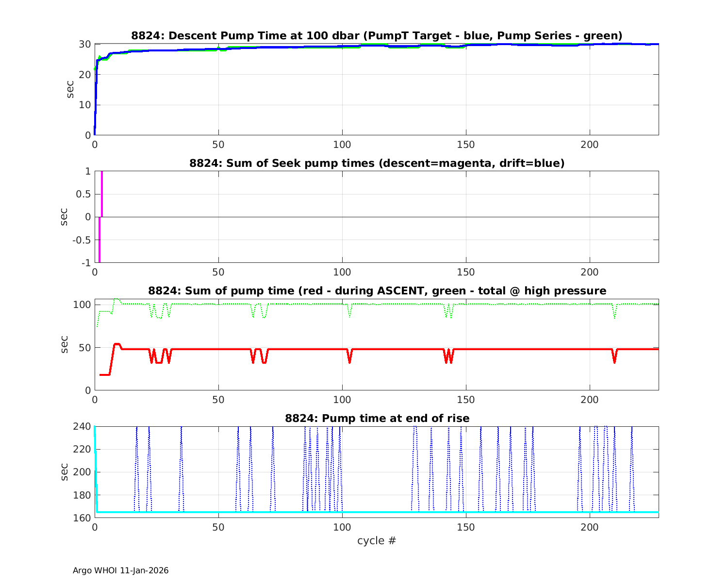The image size is (728, 582).
Task: Click the 150 x-axis tick under bottom plot
Action: pos(466,527)
